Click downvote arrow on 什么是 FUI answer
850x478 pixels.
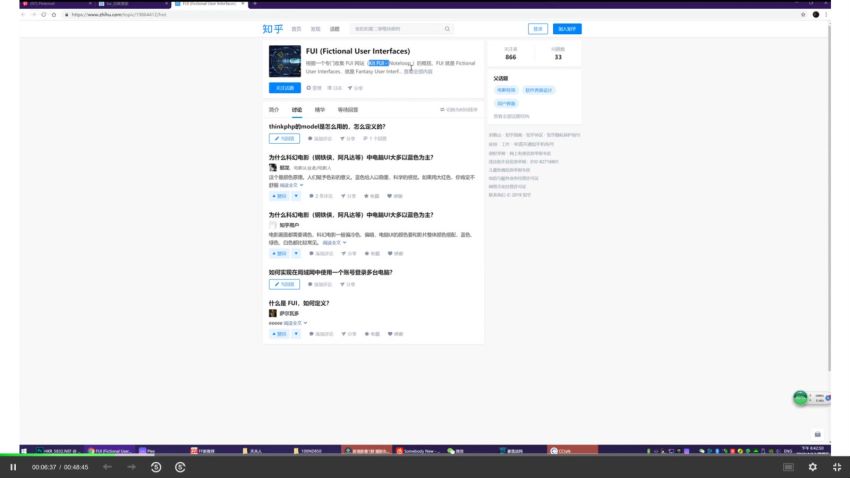[296, 334]
